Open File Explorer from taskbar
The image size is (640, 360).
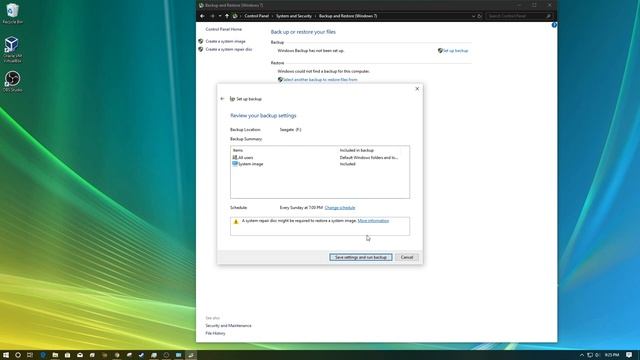(55, 355)
